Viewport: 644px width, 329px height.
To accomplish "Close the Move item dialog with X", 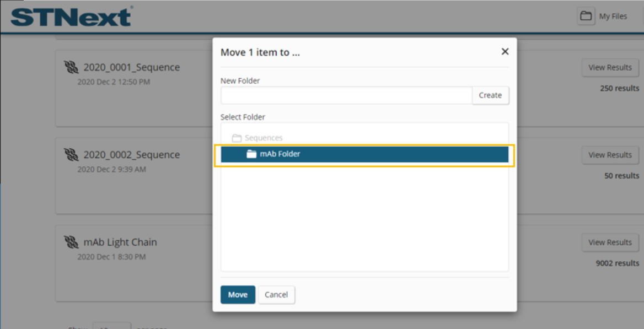I will 505,52.
